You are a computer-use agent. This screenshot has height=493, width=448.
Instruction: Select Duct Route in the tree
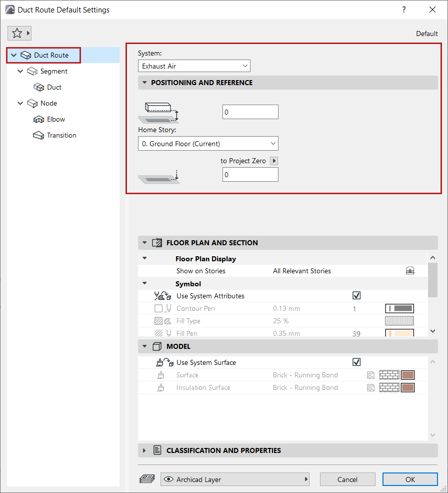[x=51, y=56]
